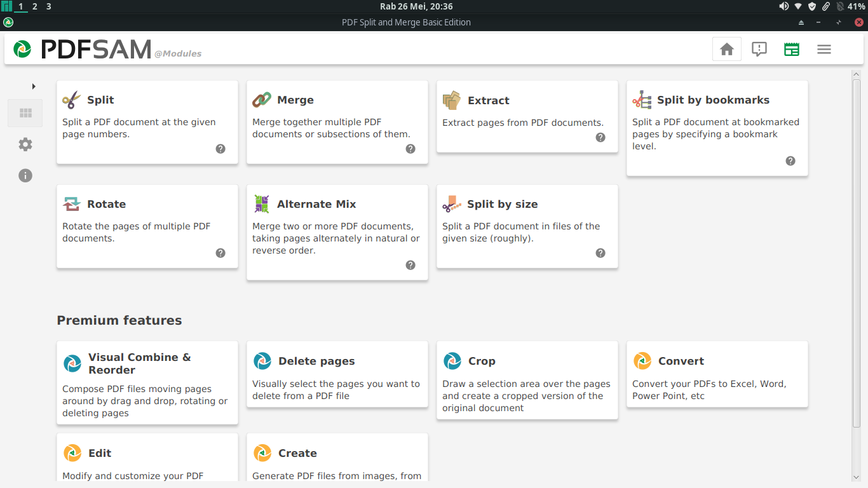Switch to workspace 3
The image size is (868, 488).
[49, 6]
